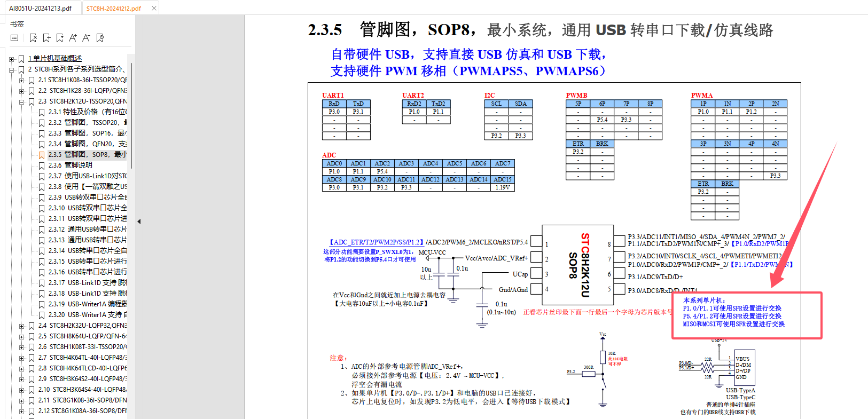Open bookmark 2.3.20 USB-Writer1A 支持
This screenshot has width=868, height=419.
tap(88, 315)
